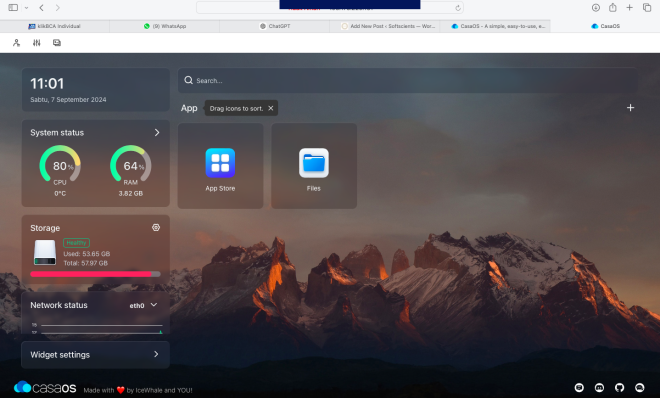Switch to the klikBCA Individual tab
The width and height of the screenshot is (660, 398).
[55, 26]
